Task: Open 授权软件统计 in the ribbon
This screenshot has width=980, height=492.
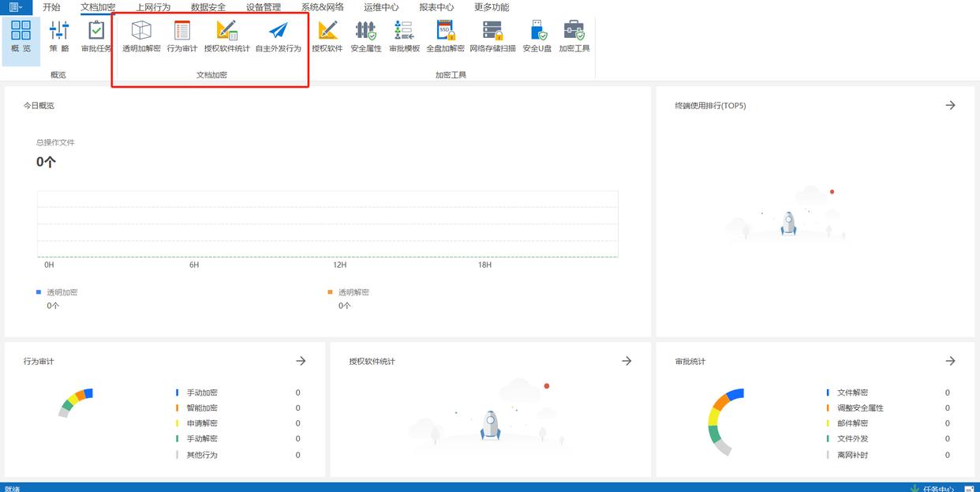Action: coord(226,36)
